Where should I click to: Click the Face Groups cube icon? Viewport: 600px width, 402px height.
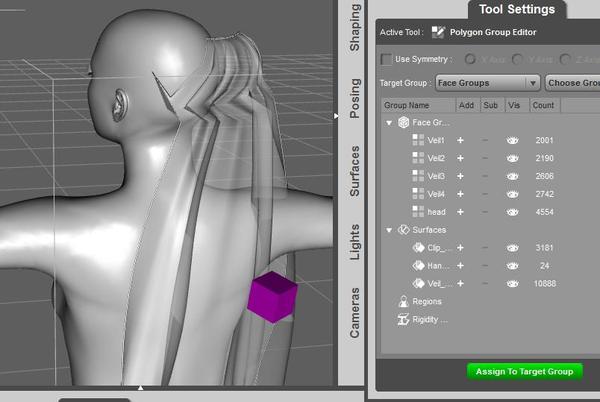point(403,122)
